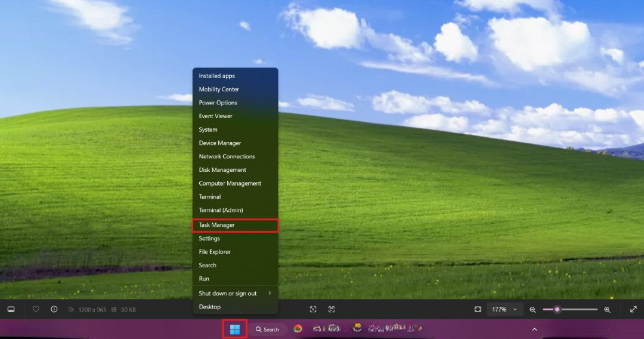Expand Shut down or sign out submenu
This screenshot has width=644, height=339.
pos(235,294)
